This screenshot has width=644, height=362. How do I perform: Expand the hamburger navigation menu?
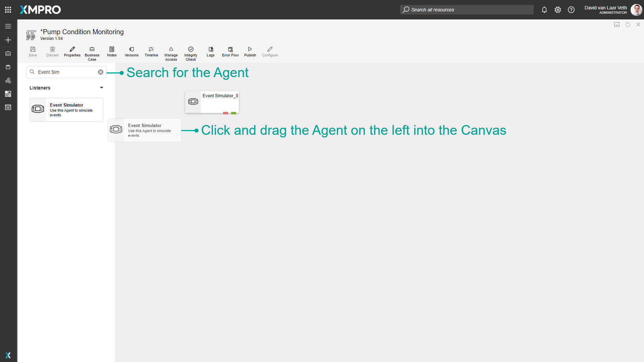8,26
